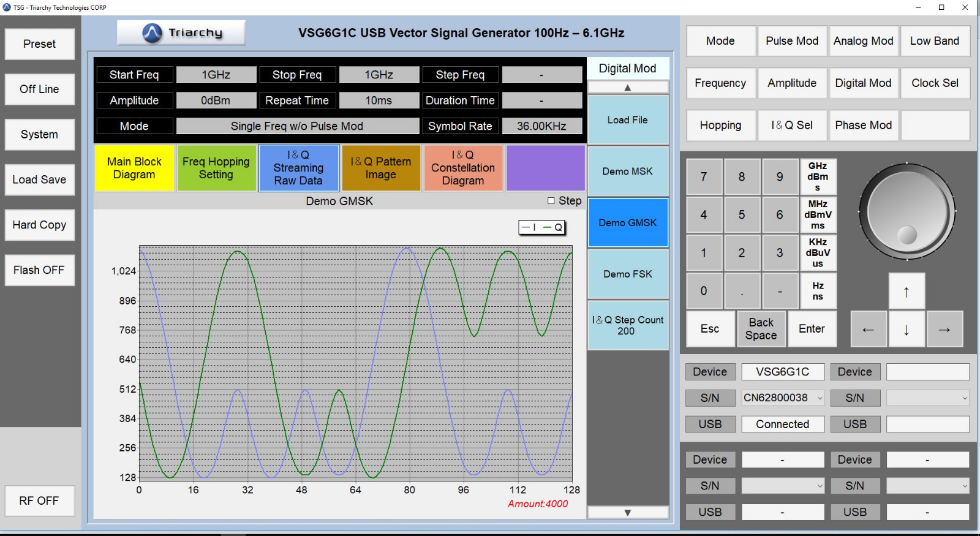Open the Freq Hopping Setting tab

(x=216, y=168)
